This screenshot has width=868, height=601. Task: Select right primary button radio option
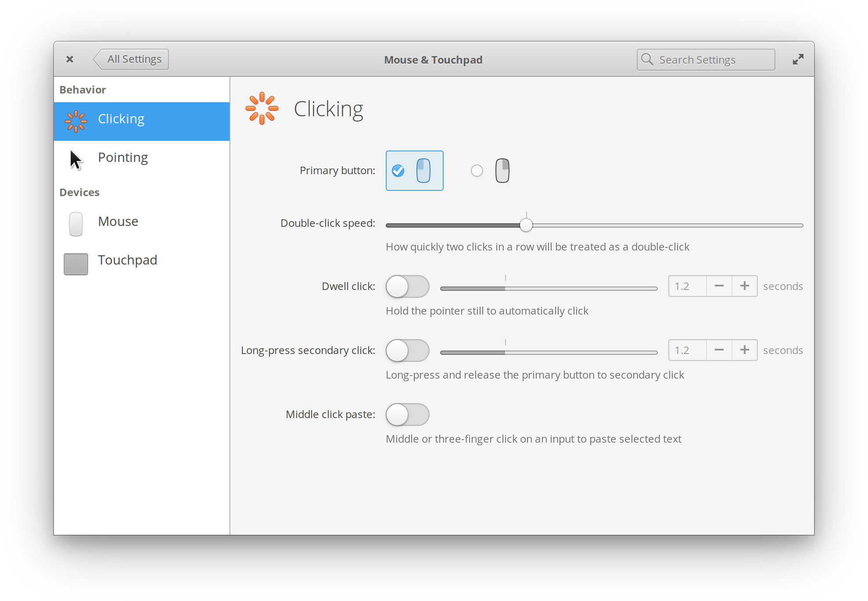pyautogui.click(x=477, y=171)
